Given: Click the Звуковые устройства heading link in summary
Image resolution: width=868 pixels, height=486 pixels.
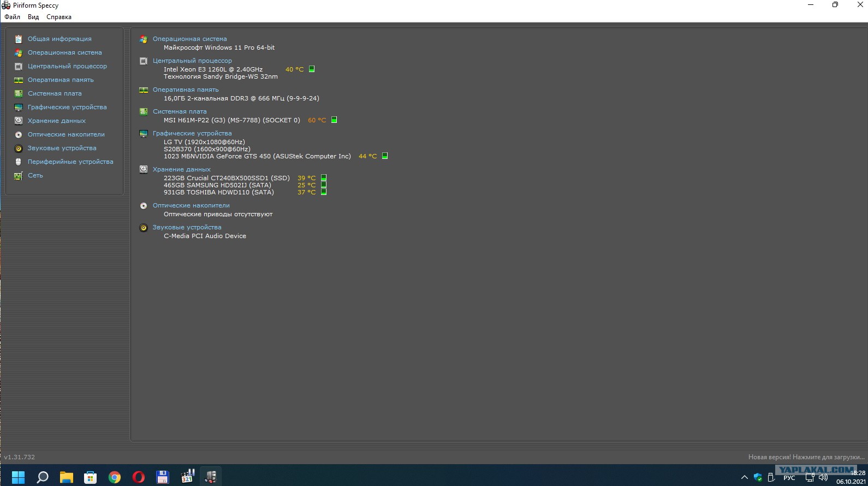Looking at the screenshot, I should point(187,227).
